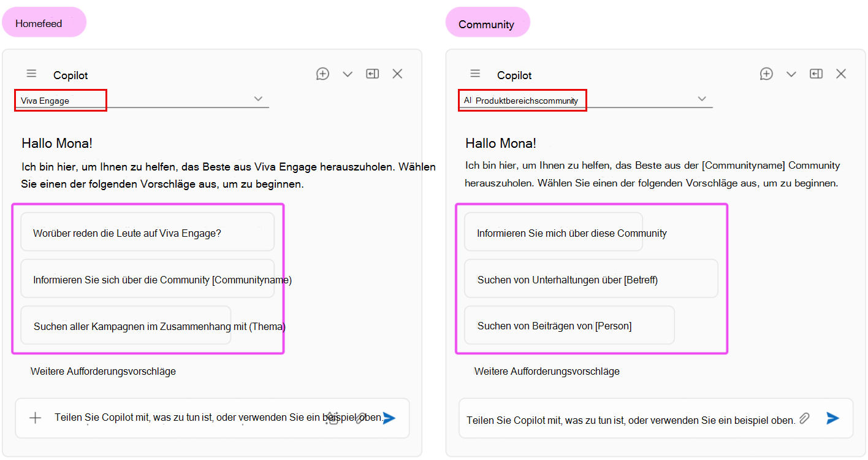Choose 'Informieren Sie sich über die Community' suggestion

pos(147,278)
